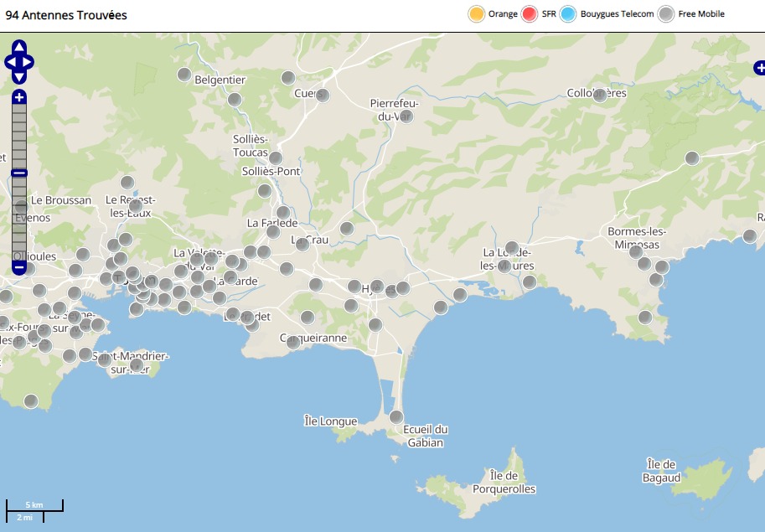Viewport: 765px width, 532px height.
Task: Pan the map left with the arrow
Action: (x=9, y=62)
